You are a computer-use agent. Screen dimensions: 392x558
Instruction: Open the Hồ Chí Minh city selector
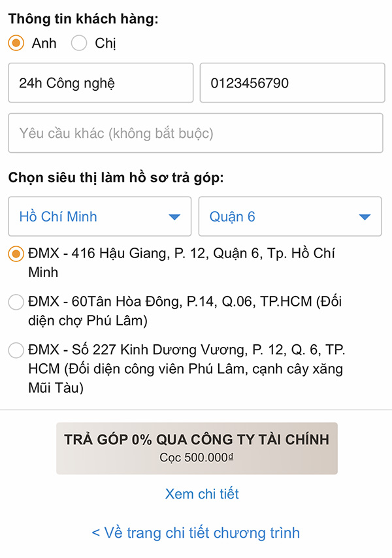pos(99,216)
